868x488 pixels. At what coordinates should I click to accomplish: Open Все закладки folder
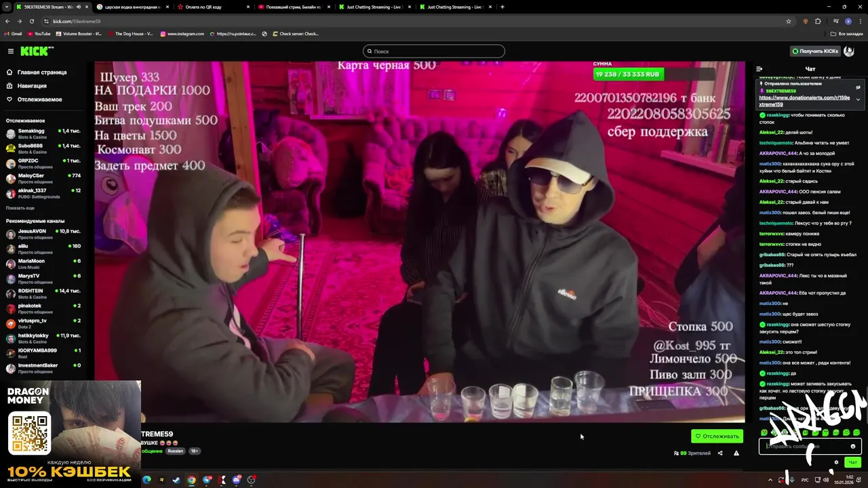[847, 34]
